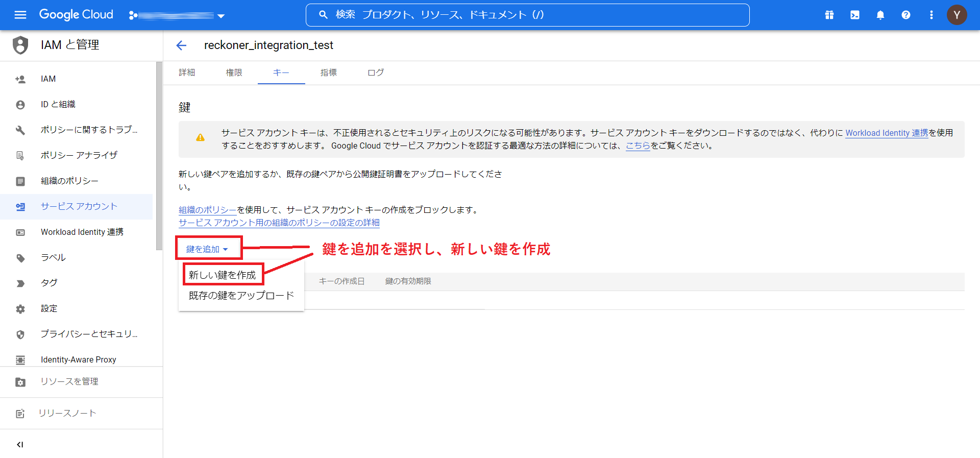This screenshot has height=458, width=980.
Task: Open サービス アカウント用の組織のポリシーの設定の詳細 link
Action: coord(279,223)
